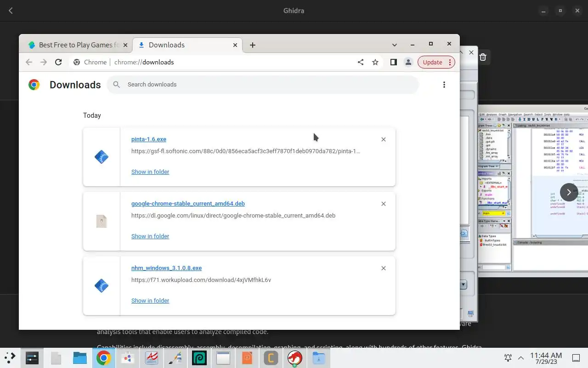The image size is (588, 368).
Task: Show the next Ghidra screenshot
Action: (569, 192)
